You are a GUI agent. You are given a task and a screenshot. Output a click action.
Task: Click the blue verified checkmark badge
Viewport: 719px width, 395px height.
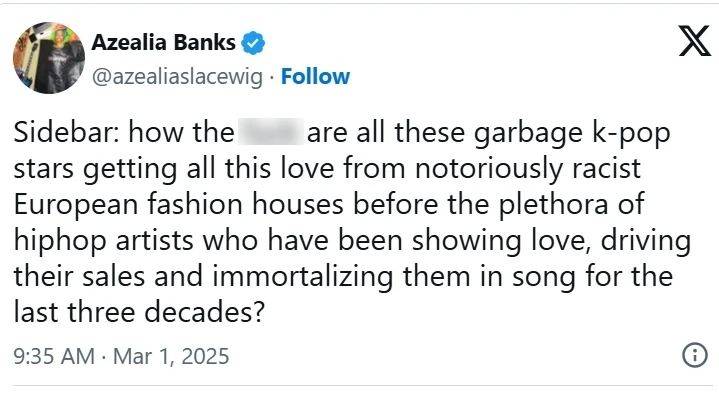(x=253, y=43)
